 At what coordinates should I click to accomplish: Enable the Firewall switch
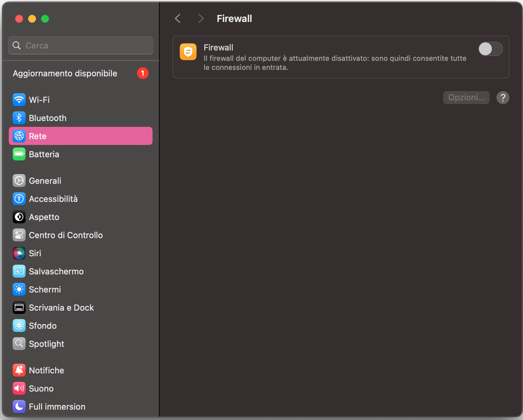tap(490, 49)
